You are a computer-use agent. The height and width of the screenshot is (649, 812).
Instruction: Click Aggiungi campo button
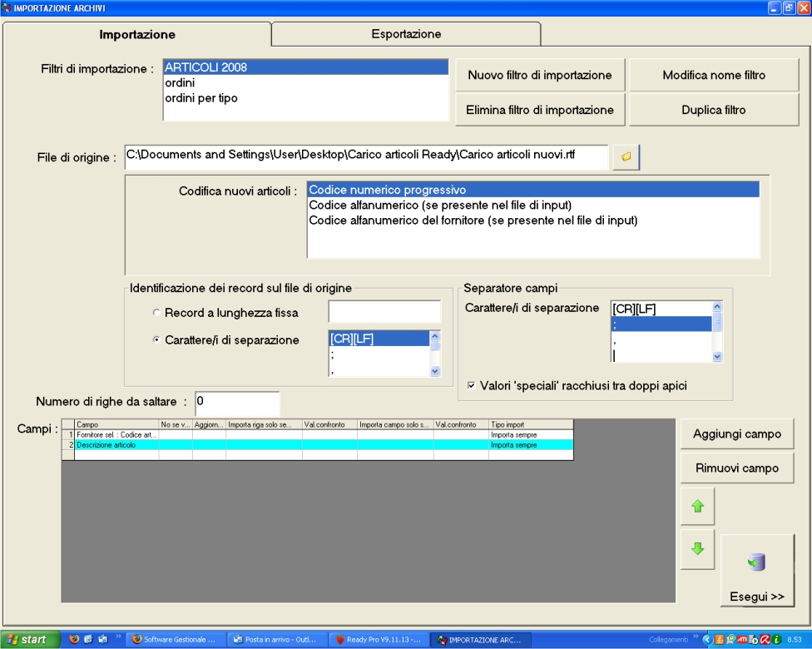point(737,434)
